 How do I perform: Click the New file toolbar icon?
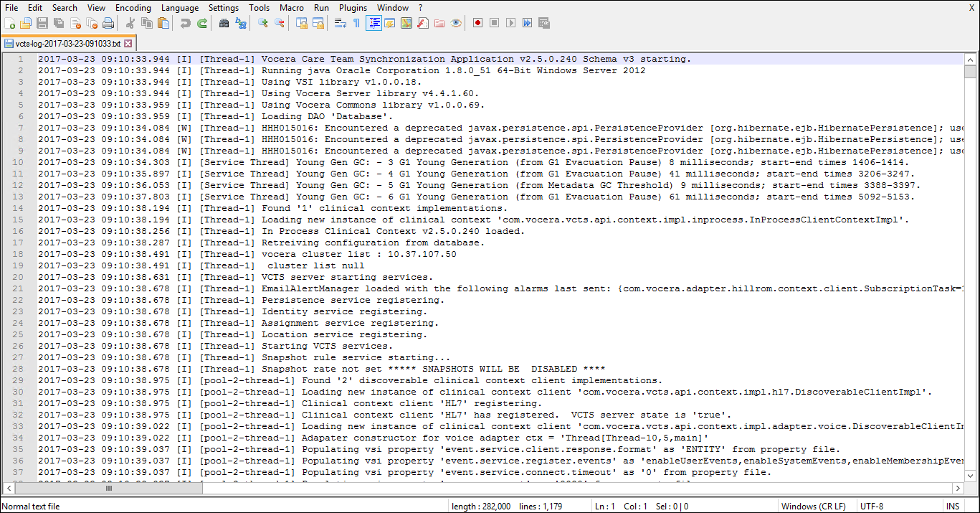9,23
